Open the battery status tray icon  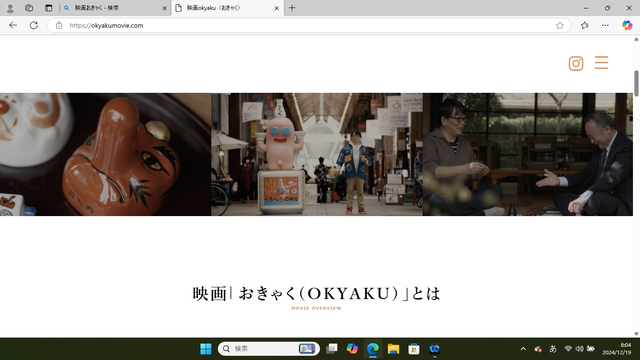(x=591, y=349)
